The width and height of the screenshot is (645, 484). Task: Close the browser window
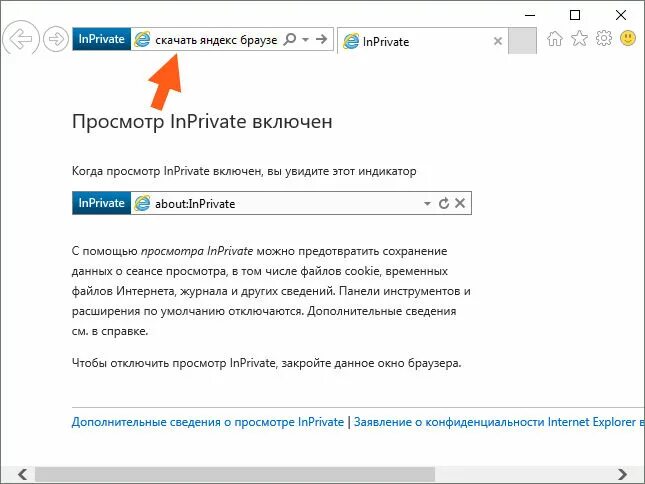click(x=621, y=15)
